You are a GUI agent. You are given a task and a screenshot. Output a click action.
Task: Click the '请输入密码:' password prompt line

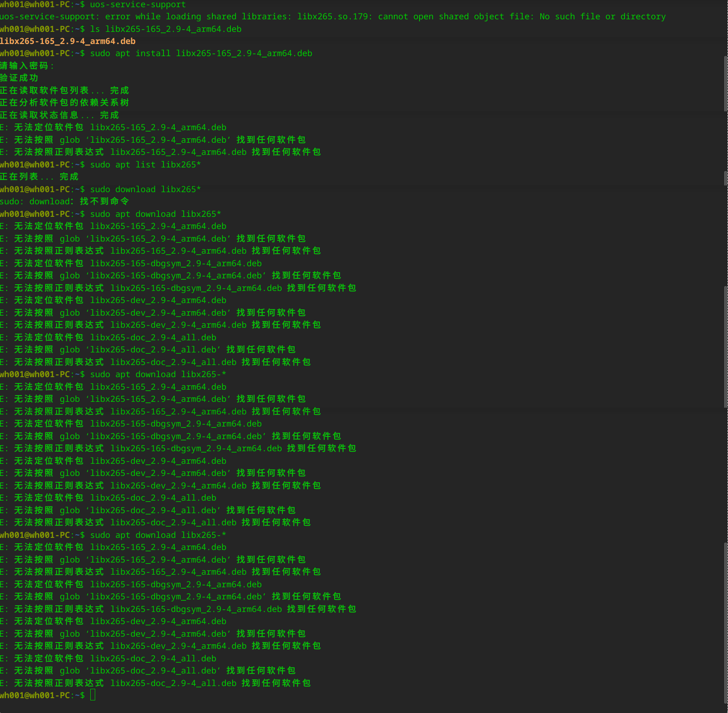click(27, 66)
